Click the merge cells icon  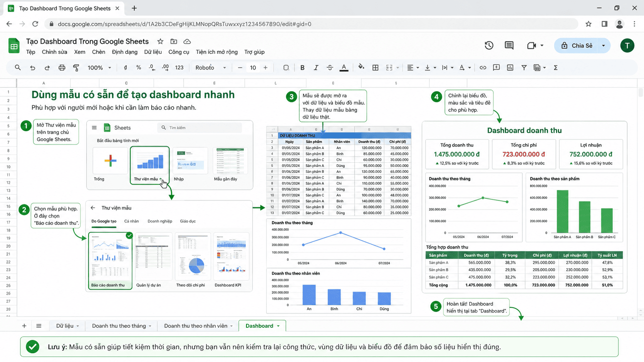coord(389,68)
